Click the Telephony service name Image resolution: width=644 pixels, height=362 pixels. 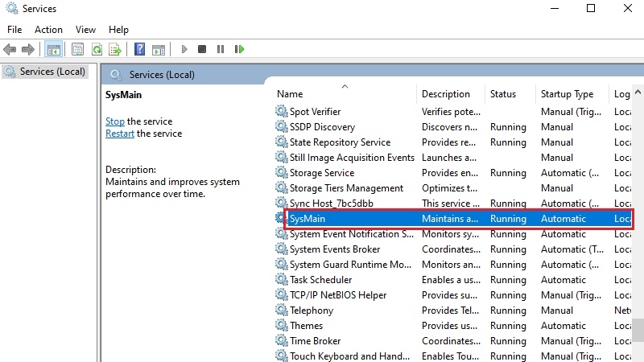coord(312,311)
